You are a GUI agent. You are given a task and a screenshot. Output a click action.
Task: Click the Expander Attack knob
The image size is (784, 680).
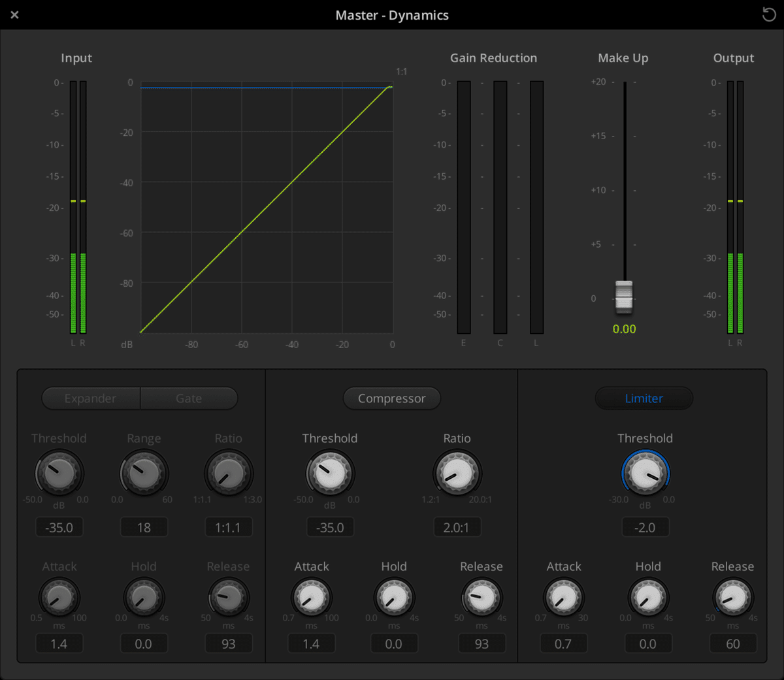[59, 597]
